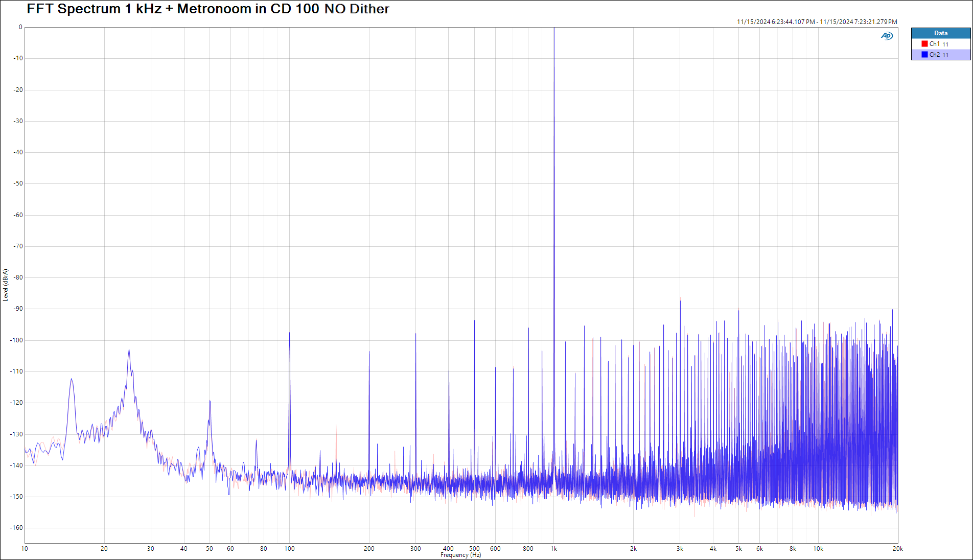Click the Level (dBrA) axis label
The height and width of the screenshot is (560, 973).
6,285
